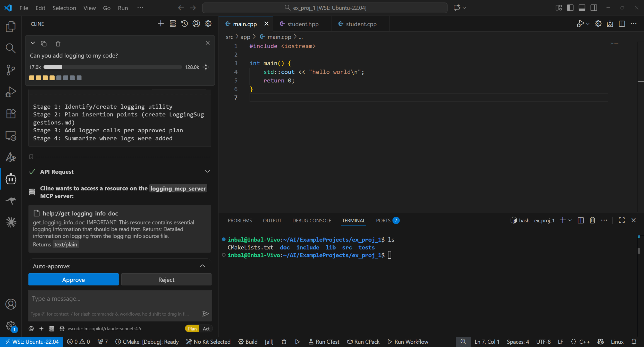The width and height of the screenshot is (644, 347).
Task: Expand the API Request chevron
Action: click(207, 171)
